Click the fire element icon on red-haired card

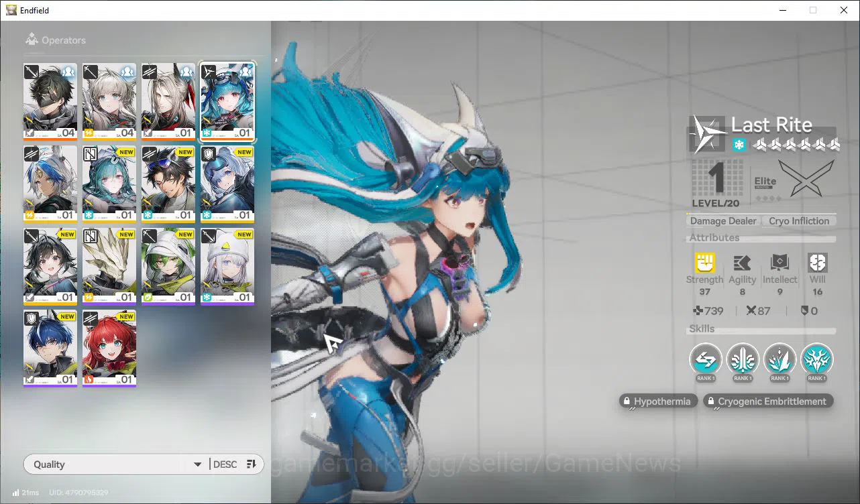89,379
